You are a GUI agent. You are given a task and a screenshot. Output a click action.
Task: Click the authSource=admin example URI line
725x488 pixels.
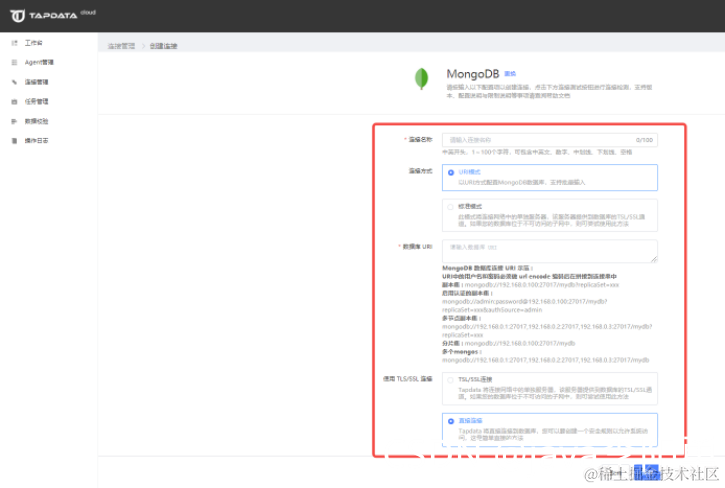pyautogui.click(x=492, y=310)
